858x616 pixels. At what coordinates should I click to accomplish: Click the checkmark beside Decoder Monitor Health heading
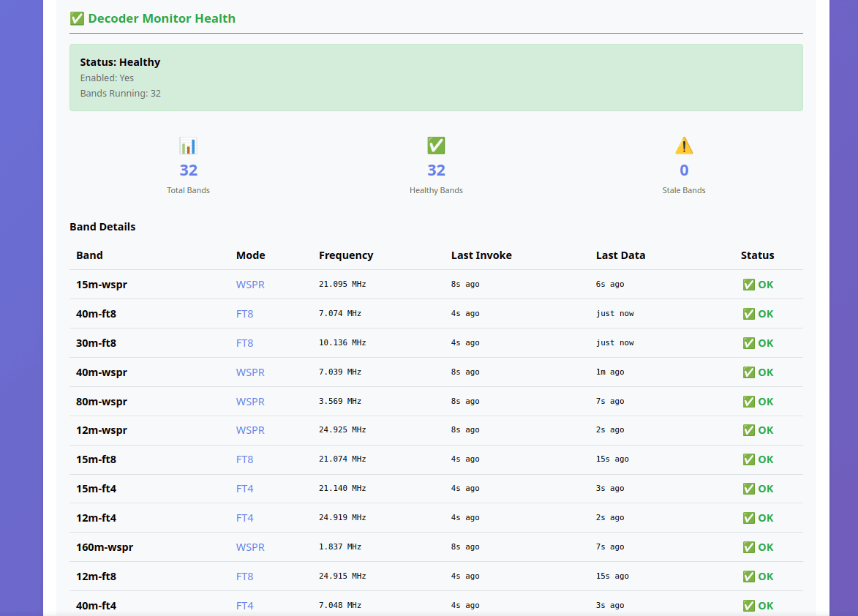76,18
